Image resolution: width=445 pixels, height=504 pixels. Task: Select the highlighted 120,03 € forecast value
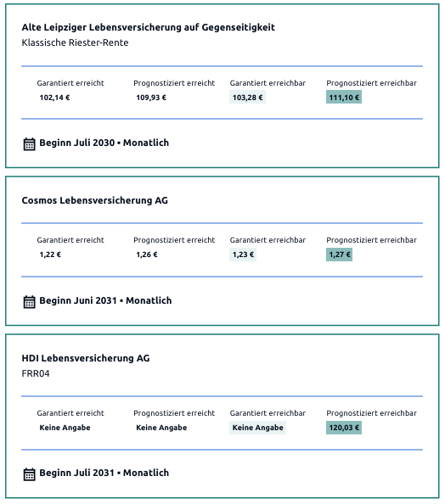click(344, 428)
